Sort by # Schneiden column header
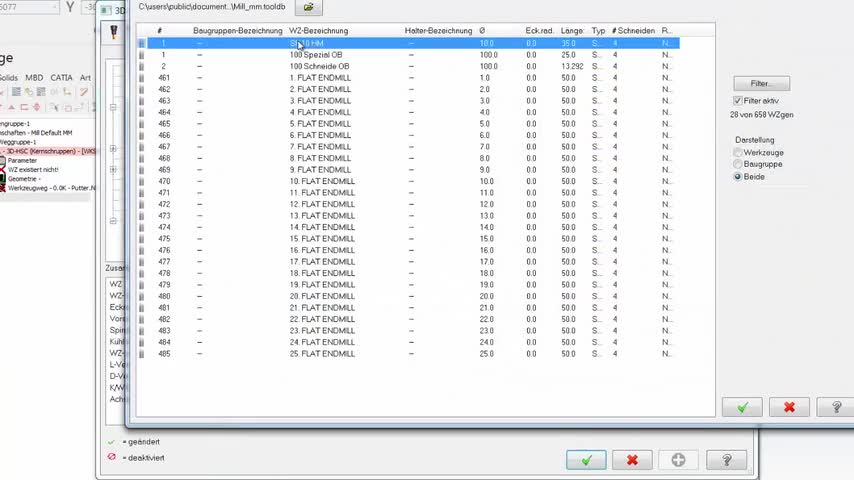The height and width of the screenshot is (480, 854). tap(633, 31)
